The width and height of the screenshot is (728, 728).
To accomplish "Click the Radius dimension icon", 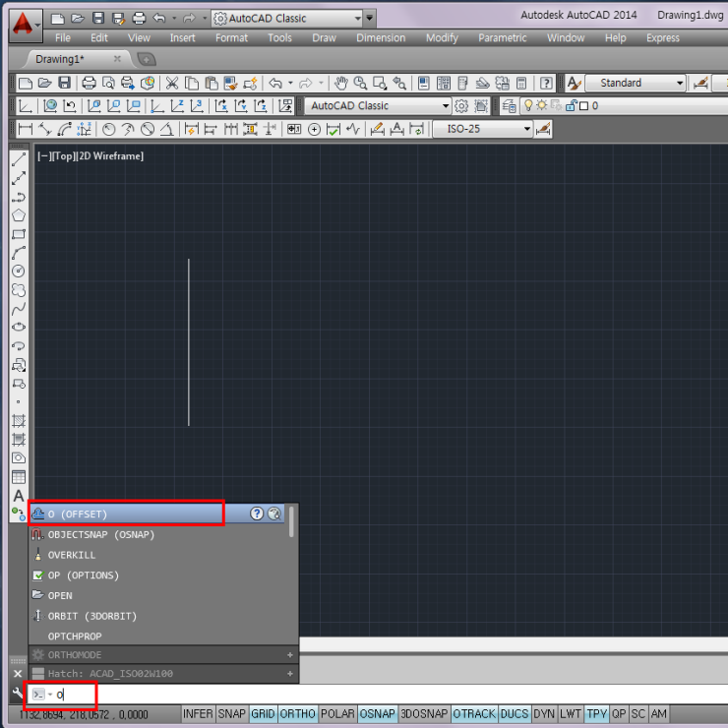I will 108,129.
